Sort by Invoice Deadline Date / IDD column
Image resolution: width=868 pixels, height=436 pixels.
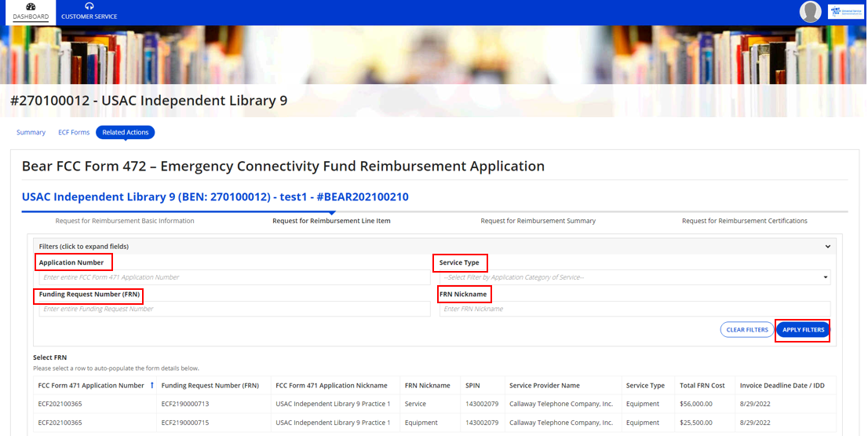coord(782,386)
